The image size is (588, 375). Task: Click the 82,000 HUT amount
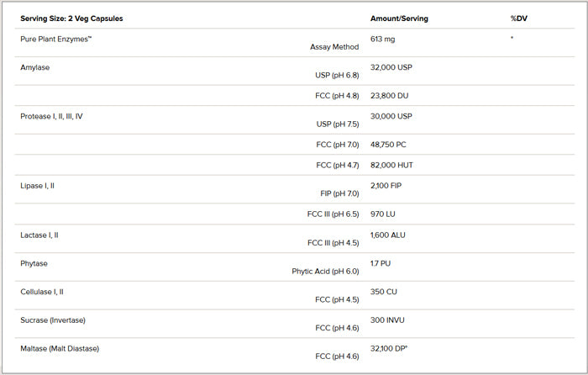coord(392,165)
